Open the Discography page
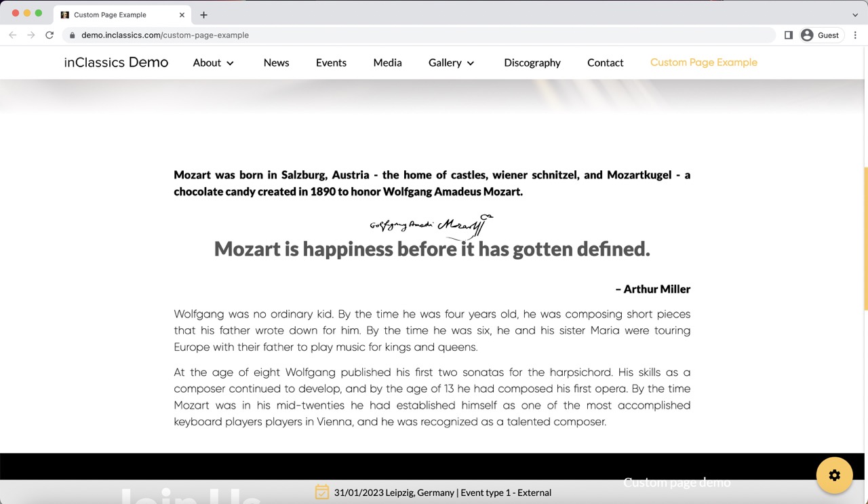 pos(532,62)
